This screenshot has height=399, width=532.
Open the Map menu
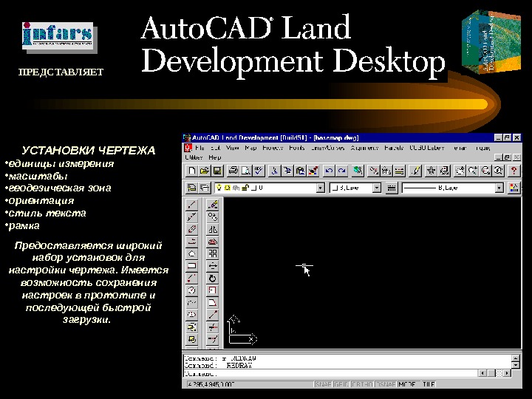tap(250, 148)
